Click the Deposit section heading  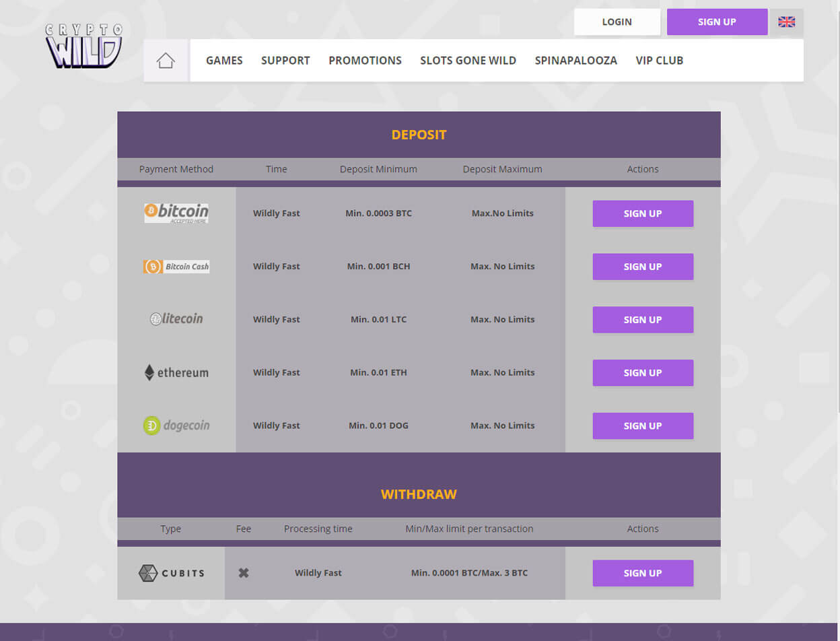tap(419, 135)
